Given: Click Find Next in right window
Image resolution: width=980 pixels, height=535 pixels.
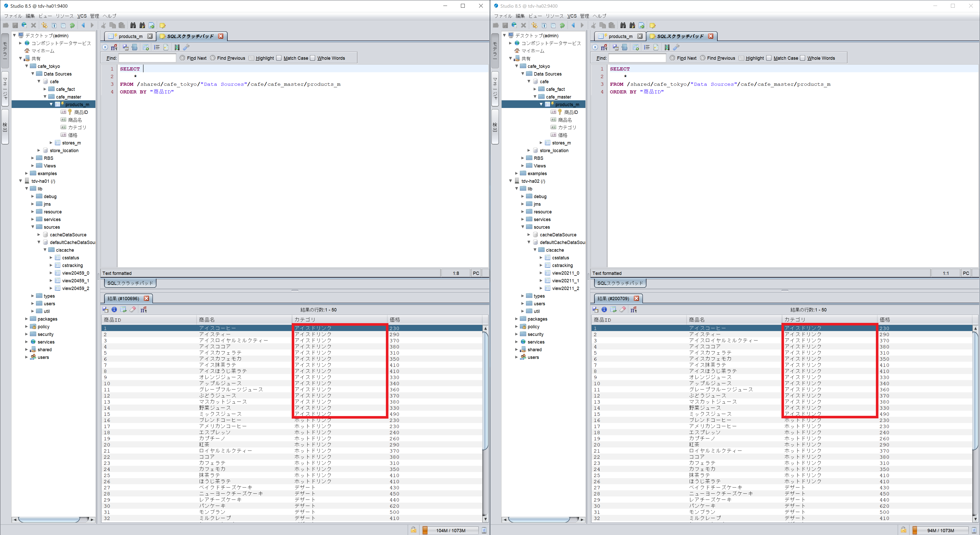Looking at the screenshot, I should pos(683,58).
